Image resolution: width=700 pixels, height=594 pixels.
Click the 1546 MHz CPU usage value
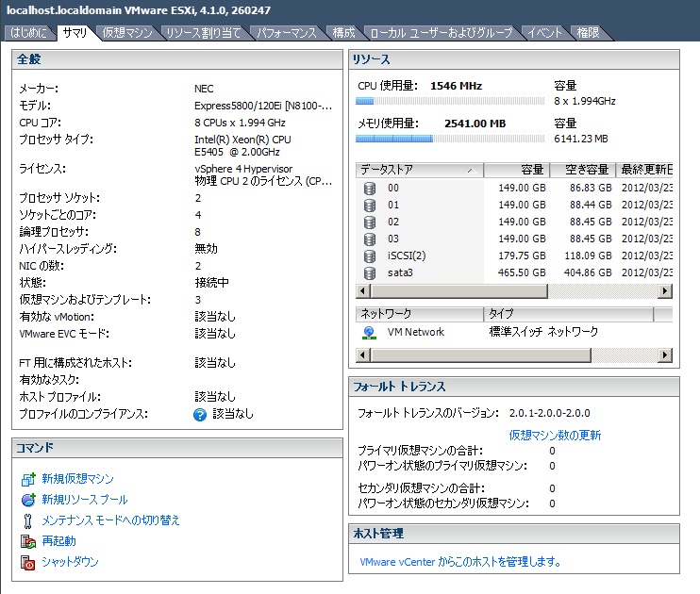456,86
